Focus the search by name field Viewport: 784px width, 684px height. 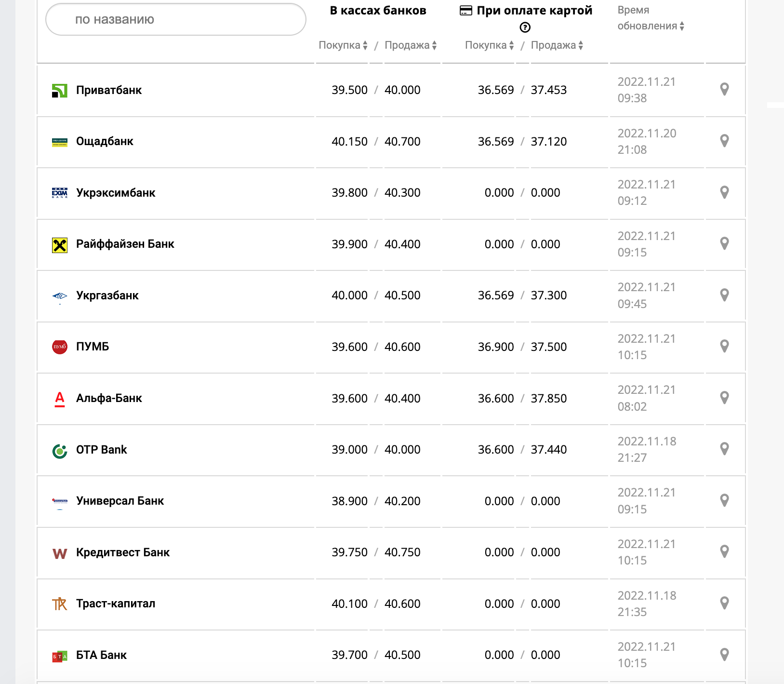pos(176,19)
